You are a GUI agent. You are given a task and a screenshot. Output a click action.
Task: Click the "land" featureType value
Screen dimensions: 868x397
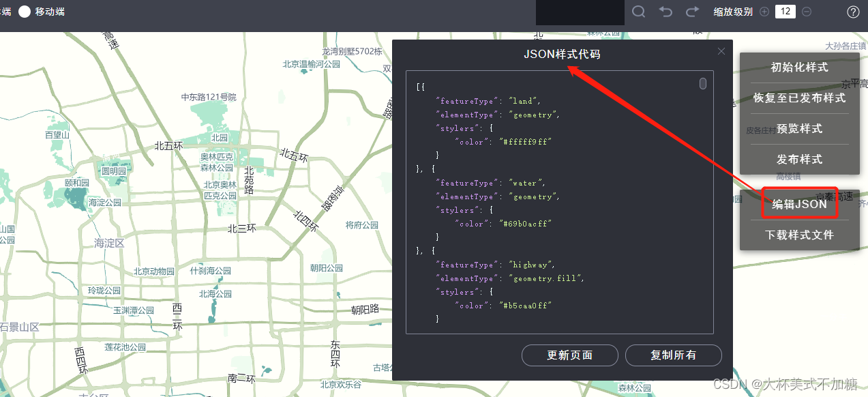(x=522, y=101)
